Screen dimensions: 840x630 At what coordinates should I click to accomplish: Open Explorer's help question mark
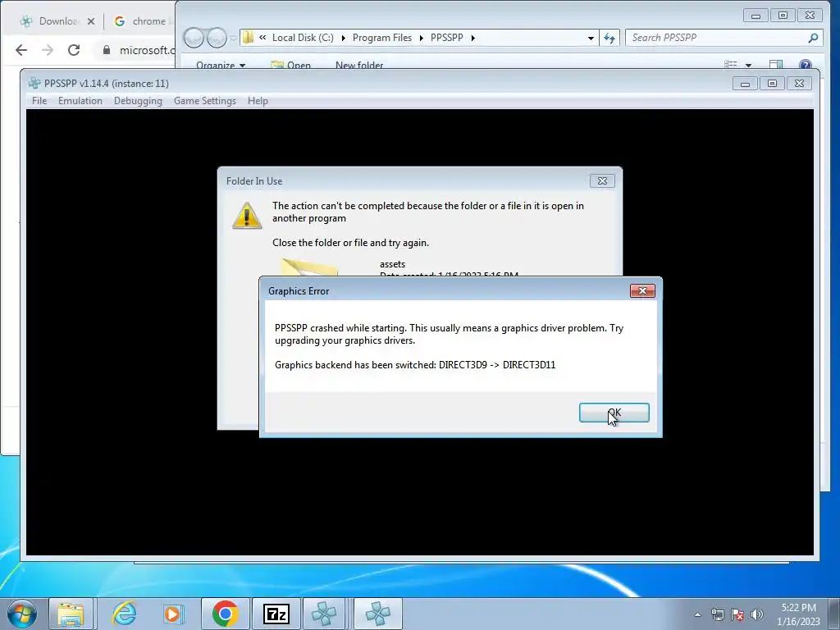[805, 65]
